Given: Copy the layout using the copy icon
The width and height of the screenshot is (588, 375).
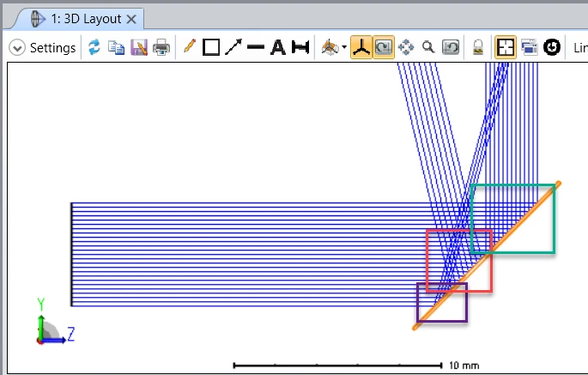Looking at the screenshot, I should [x=116, y=47].
